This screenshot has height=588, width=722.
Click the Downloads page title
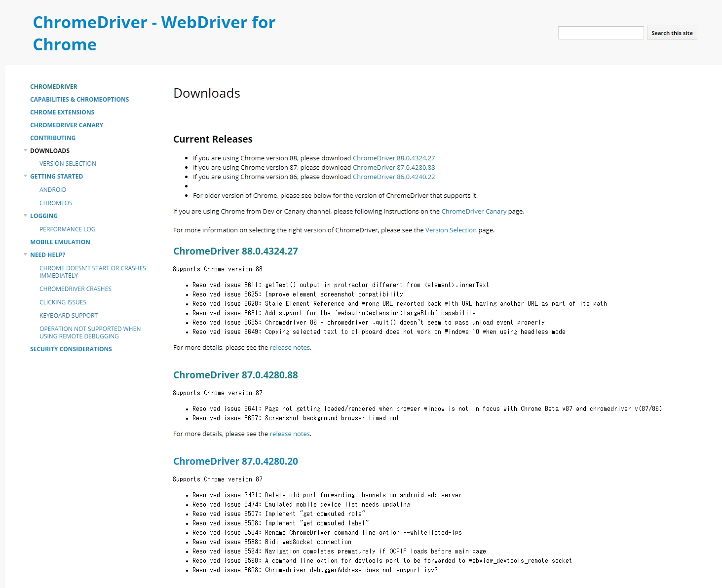coord(207,93)
